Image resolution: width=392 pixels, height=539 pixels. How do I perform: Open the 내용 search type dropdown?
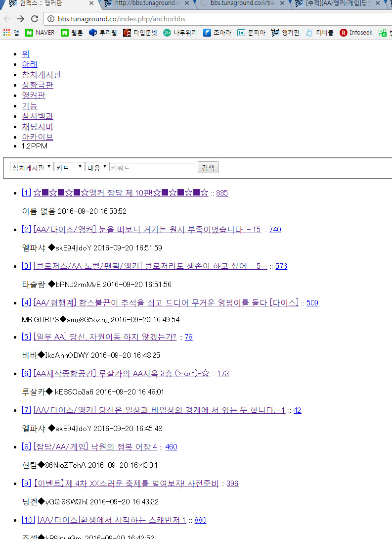(x=97, y=167)
